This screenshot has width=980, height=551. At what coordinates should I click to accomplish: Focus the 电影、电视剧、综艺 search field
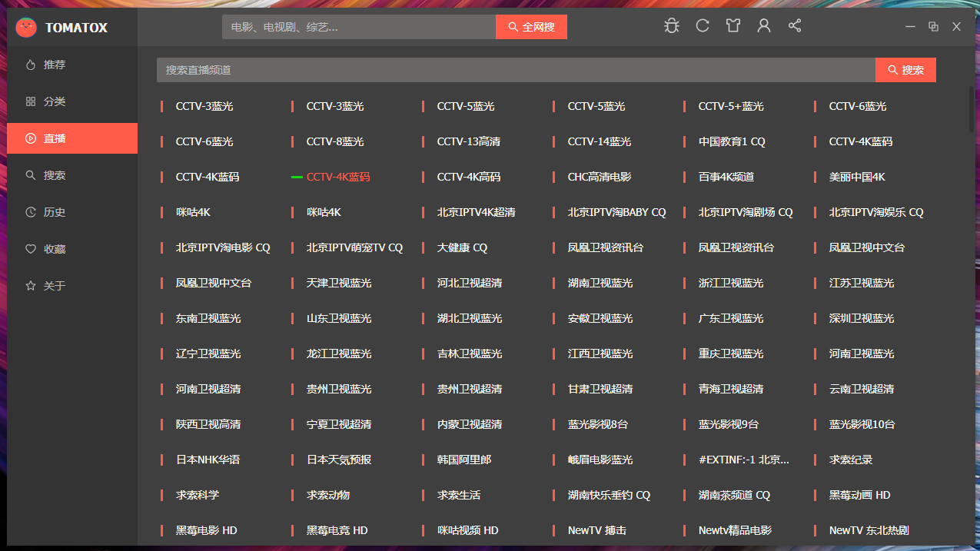(x=359, y=27)
